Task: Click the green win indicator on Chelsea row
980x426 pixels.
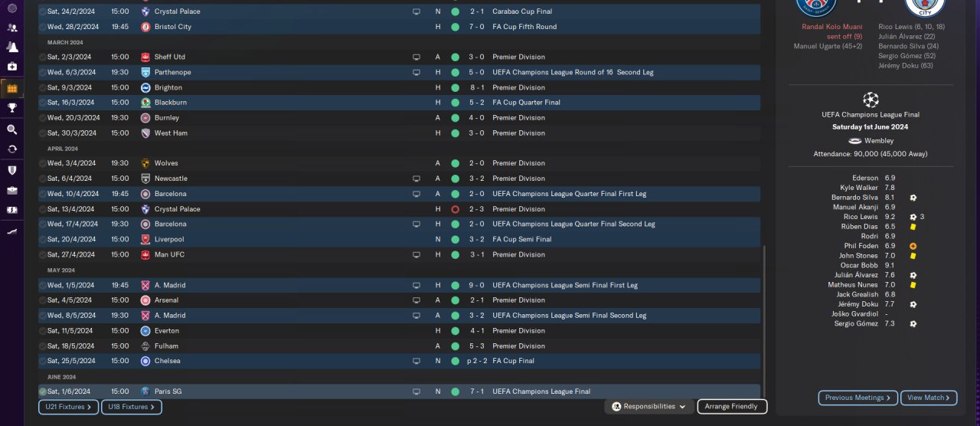Action: (x=455, y=361)
